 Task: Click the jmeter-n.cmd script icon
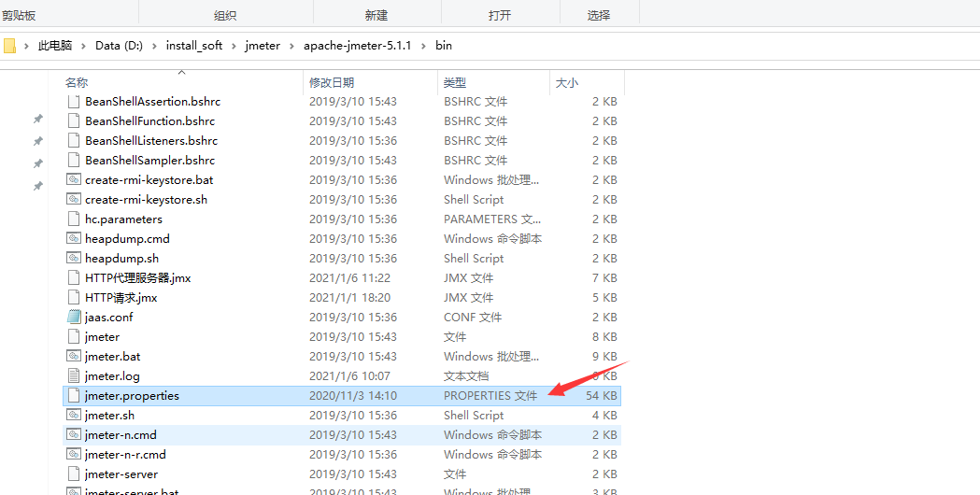tap(74, 435)
